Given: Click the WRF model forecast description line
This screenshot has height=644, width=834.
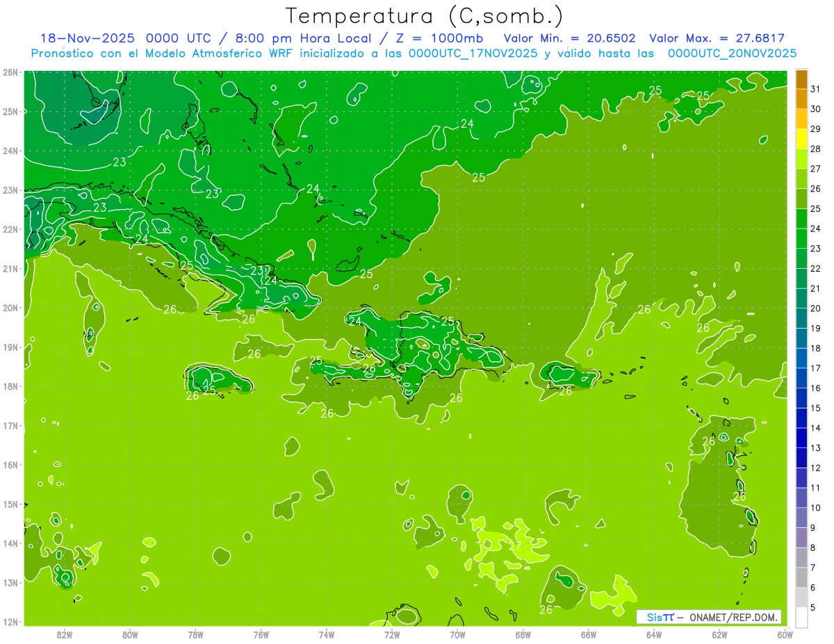Looking at the screenshot, I should tap(414, 53).
